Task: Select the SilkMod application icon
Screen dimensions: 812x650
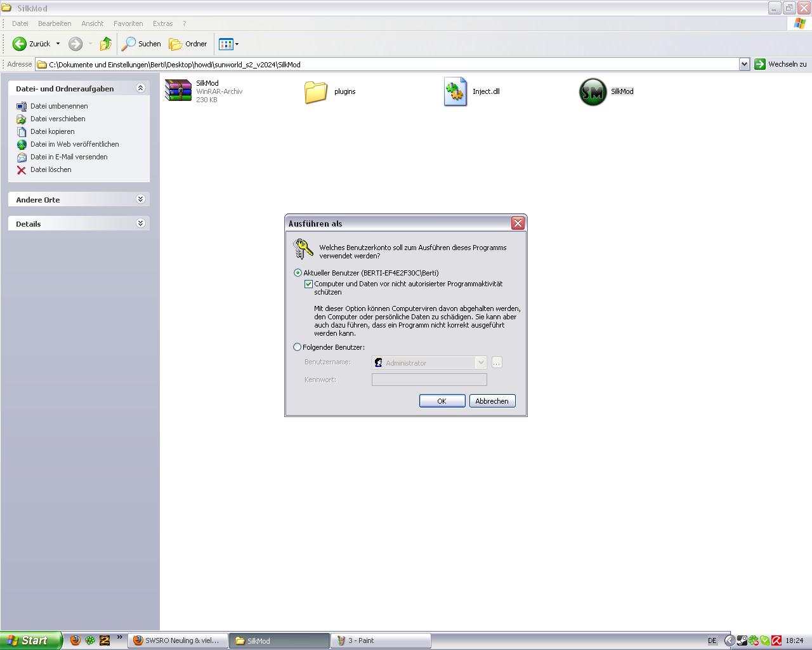Action: pyautogui.click(x=593, y=92)
